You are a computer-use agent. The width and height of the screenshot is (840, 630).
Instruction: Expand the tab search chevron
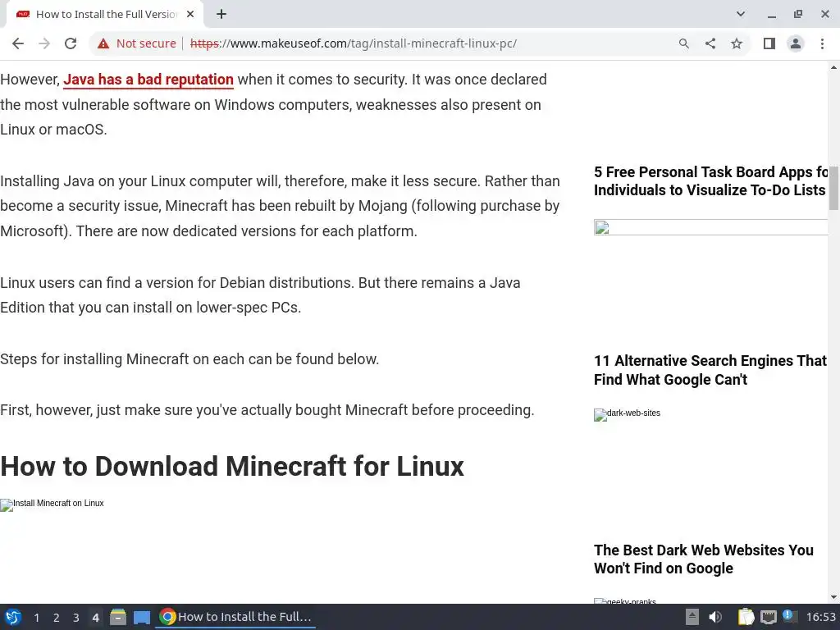coord(741,14)
